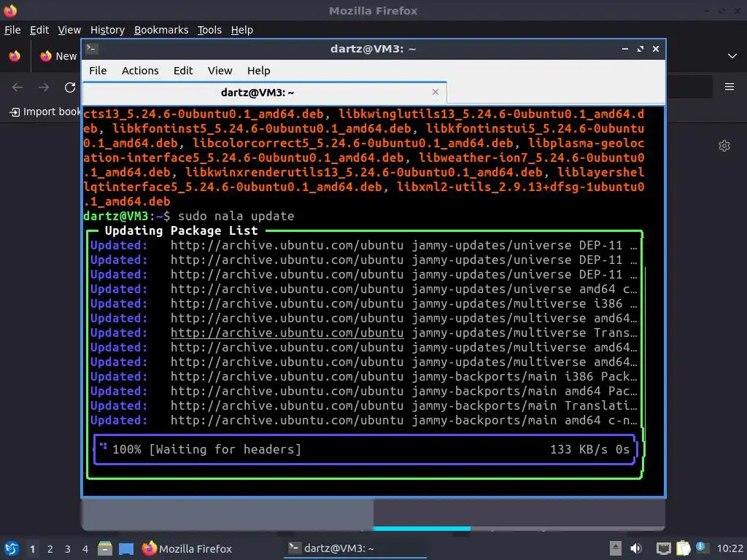Open the removable media eject tray icon
747x560 pixels.
click(616, 548)
